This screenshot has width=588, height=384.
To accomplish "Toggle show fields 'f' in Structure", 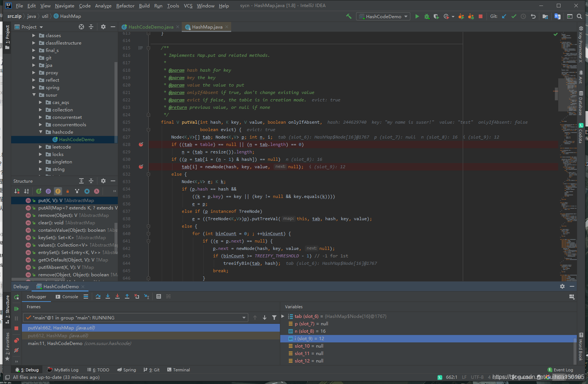I will click(x=58, y=191).
